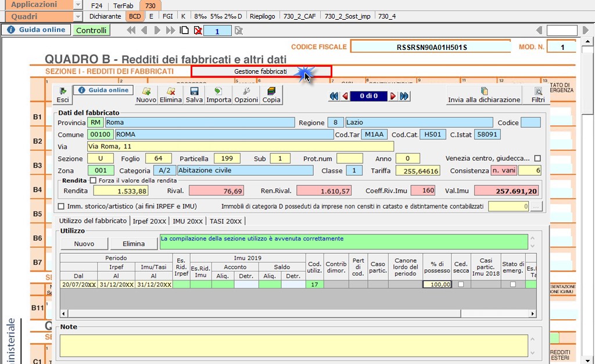
Task: Go to last fabbricato record
Action: [x=404, y=96]
